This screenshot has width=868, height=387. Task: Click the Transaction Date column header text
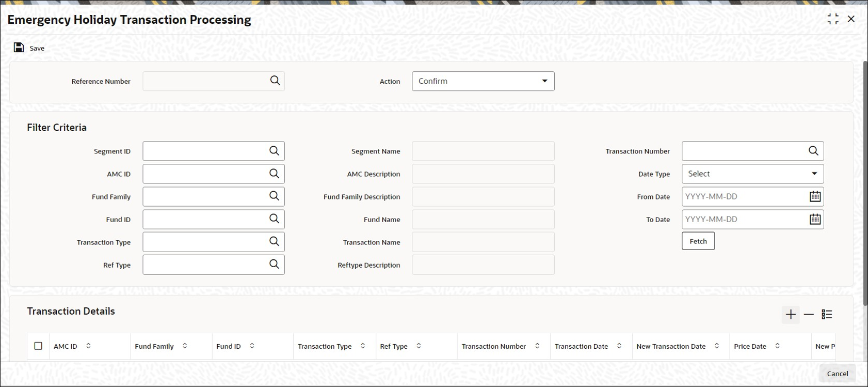tap(581, 346)
